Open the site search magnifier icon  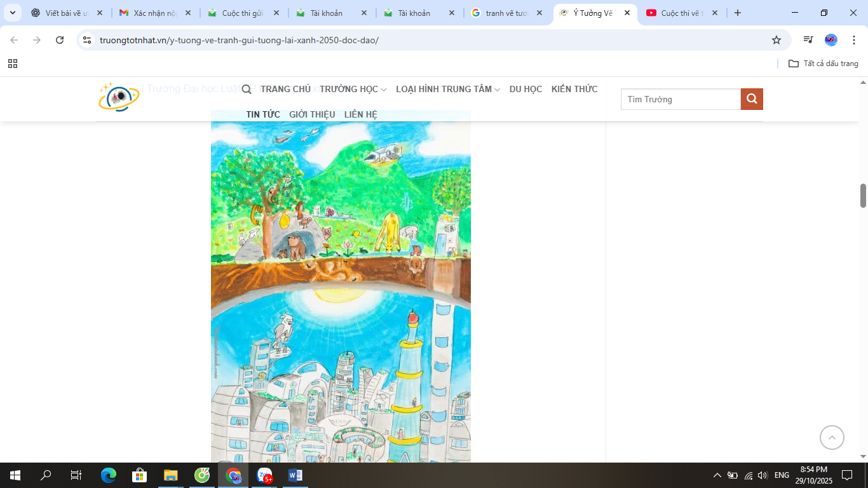click(x=247, y=90)
